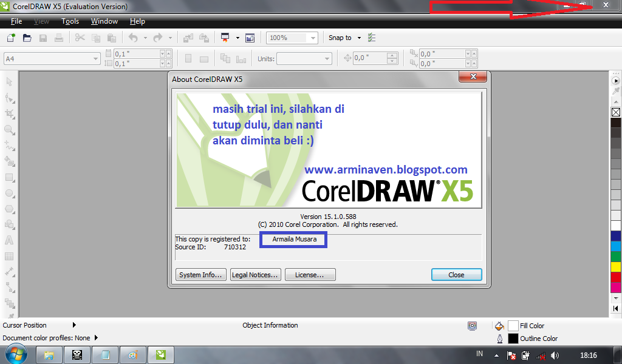Click the Redo arrow icon
The image size is (622, 364).
point(158,38)
